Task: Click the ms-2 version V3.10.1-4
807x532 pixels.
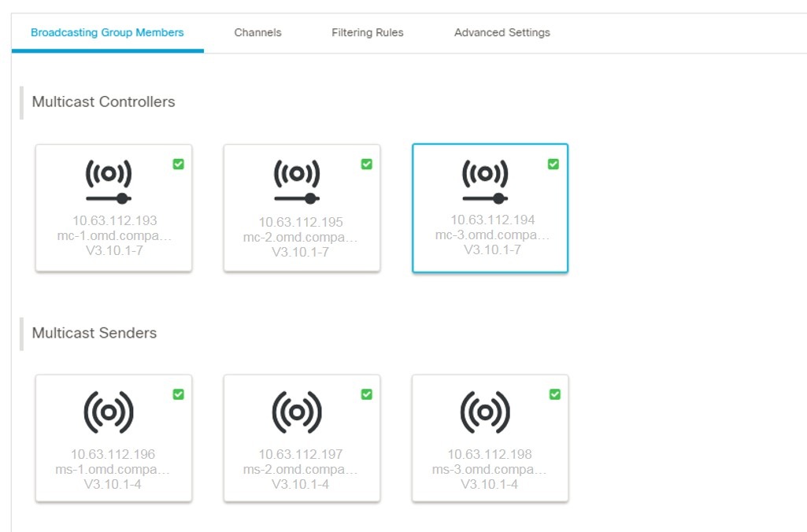Action: coord(301,484)
